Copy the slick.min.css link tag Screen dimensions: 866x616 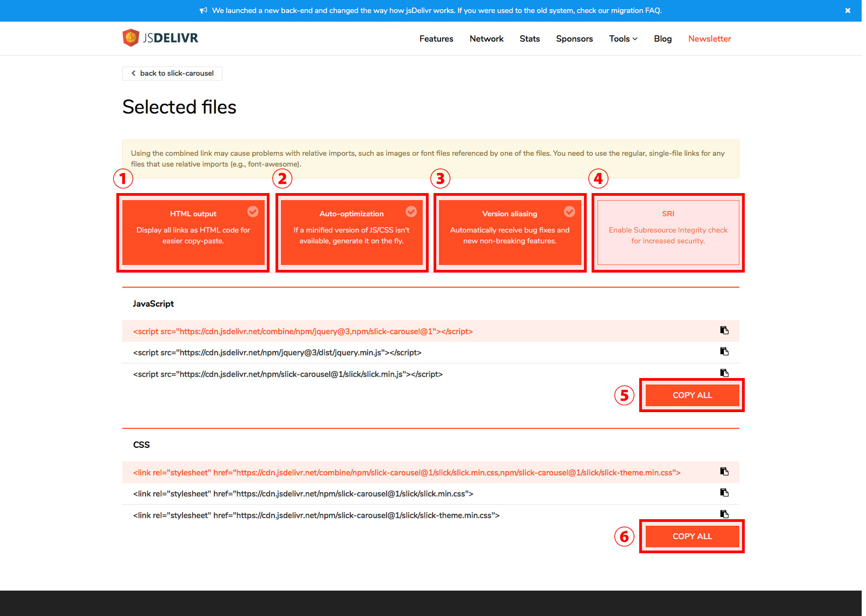pyautogui.click(x=724, y=493)
